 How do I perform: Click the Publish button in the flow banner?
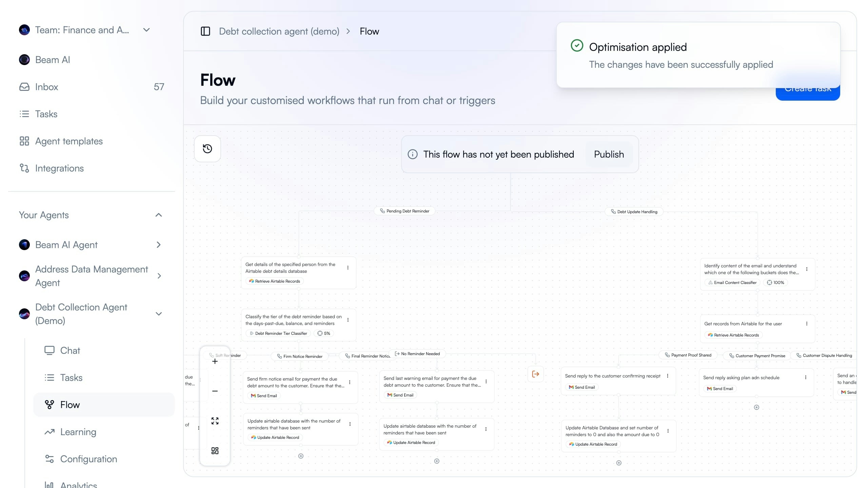coord(609,154)
